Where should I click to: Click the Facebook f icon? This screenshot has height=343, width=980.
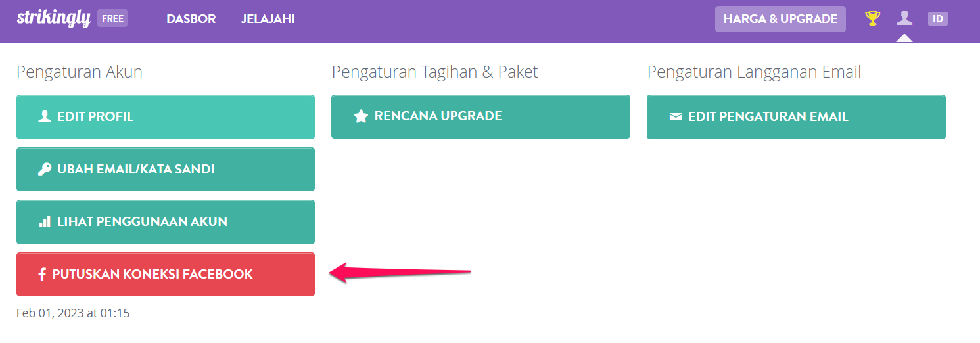point(41,275)
